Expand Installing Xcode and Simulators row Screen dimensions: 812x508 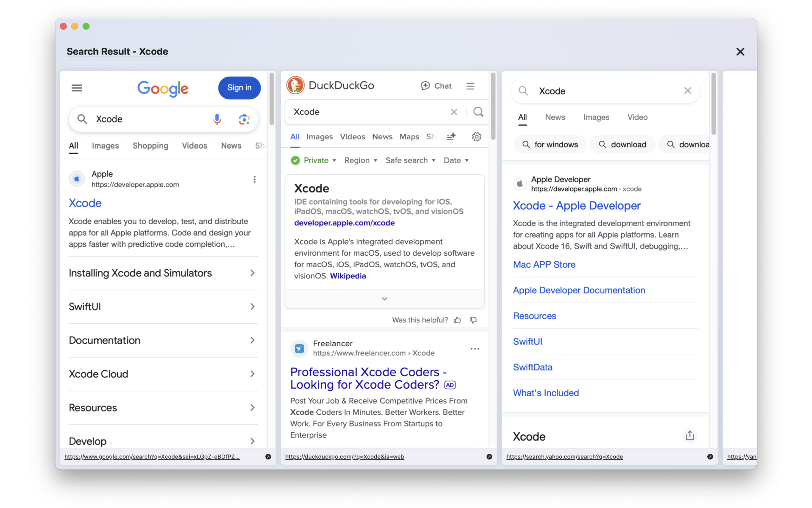(163, 273)
